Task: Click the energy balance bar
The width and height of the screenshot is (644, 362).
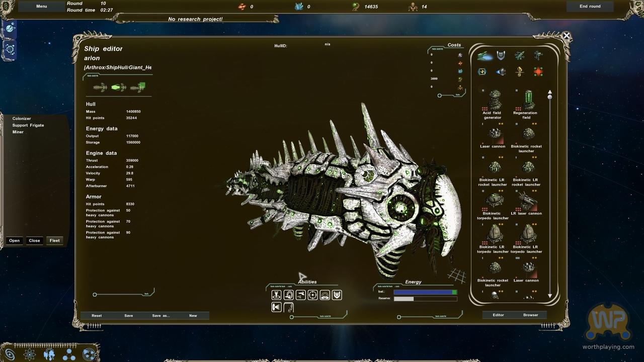Action: tap(425, 292)
